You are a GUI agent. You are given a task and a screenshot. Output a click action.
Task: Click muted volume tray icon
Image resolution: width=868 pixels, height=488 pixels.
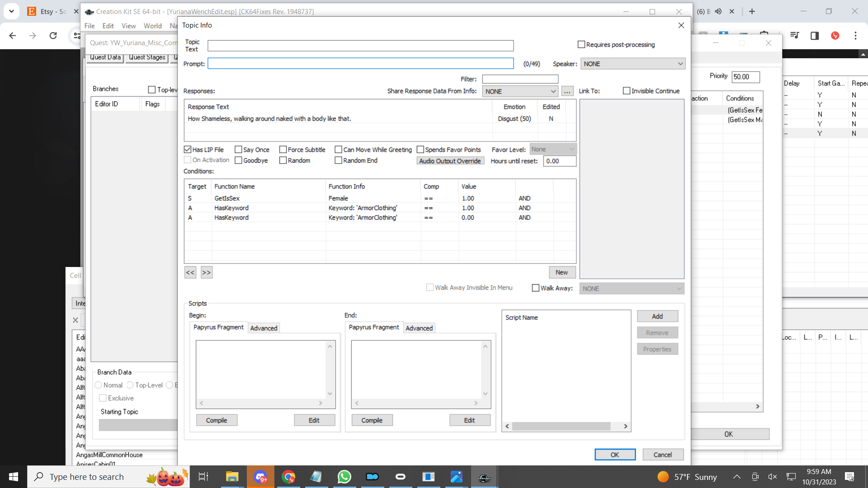(x=773, y=477)
